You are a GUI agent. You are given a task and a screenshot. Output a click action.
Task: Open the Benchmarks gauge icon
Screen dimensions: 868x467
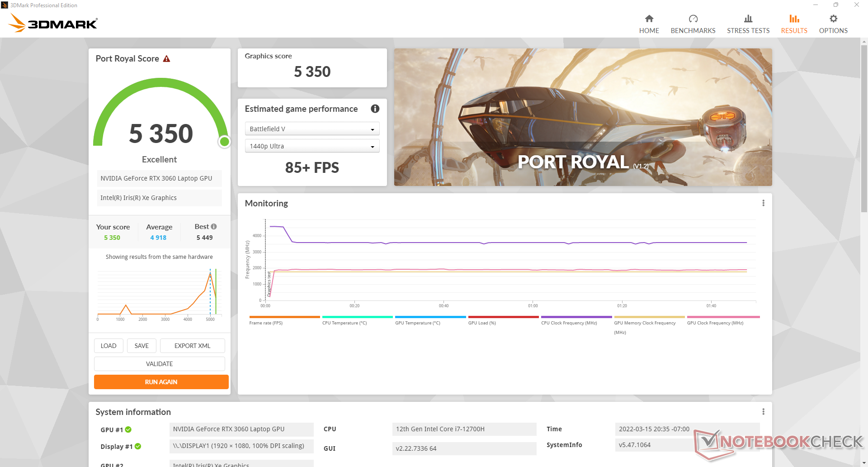693,19
